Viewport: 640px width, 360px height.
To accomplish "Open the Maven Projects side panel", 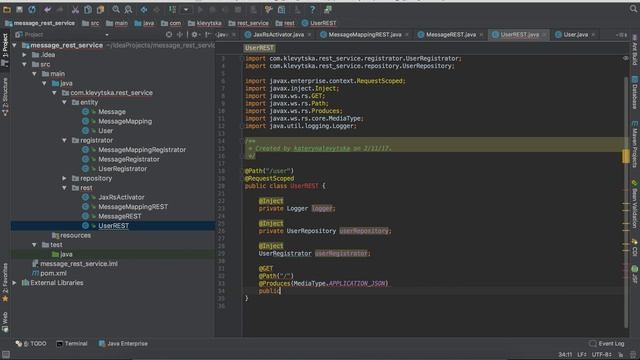I will [x=635, y=144].
